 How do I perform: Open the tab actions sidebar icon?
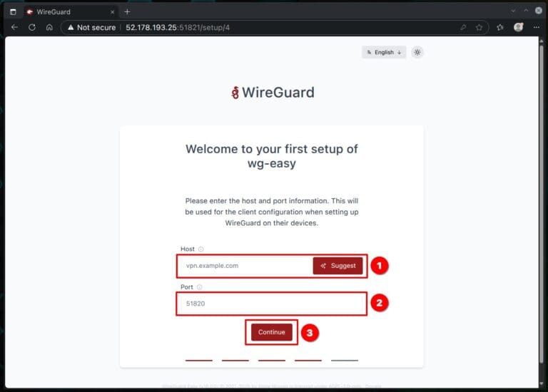(x=13, y=12)
